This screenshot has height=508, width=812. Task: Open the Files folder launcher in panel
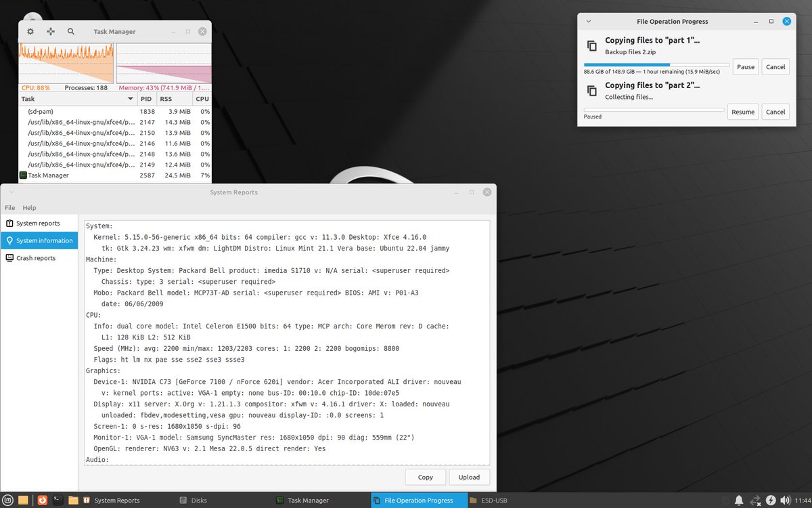[73, 500]
